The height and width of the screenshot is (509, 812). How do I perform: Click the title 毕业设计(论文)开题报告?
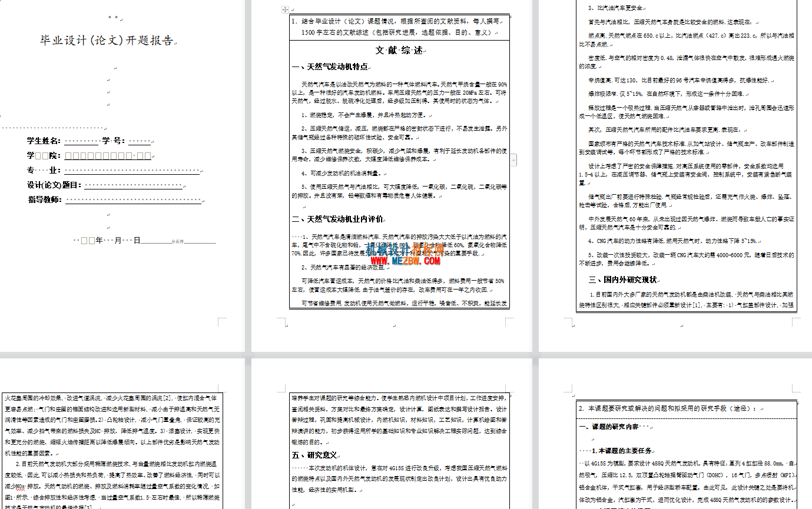pyautogui.click(x=107, y=41)
